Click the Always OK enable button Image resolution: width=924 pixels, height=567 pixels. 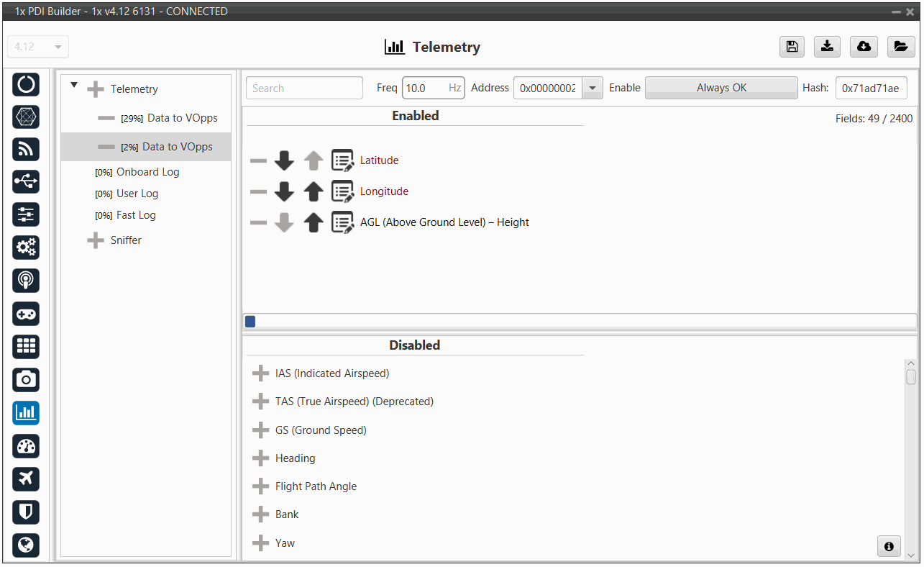[721, 88]
